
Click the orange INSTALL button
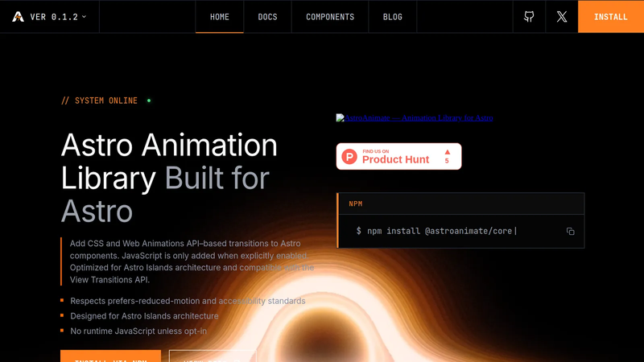[x=611, y=17]
